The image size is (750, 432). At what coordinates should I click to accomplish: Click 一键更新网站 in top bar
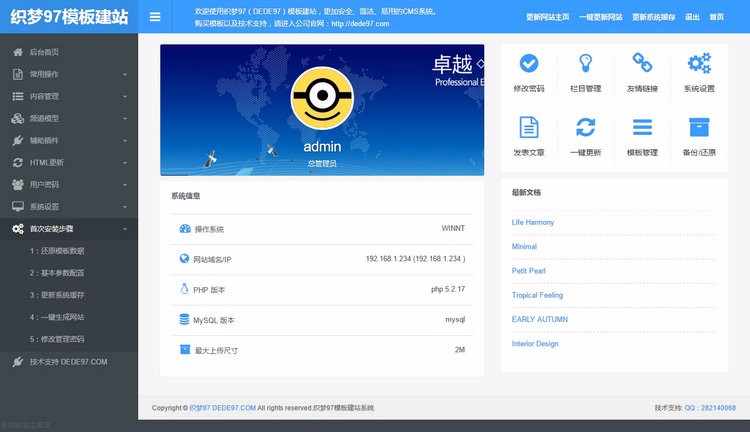tap(601, 17)
